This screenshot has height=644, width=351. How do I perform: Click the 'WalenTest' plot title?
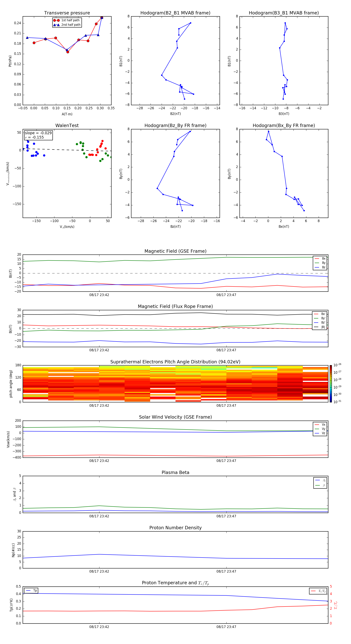coord(67,125)
